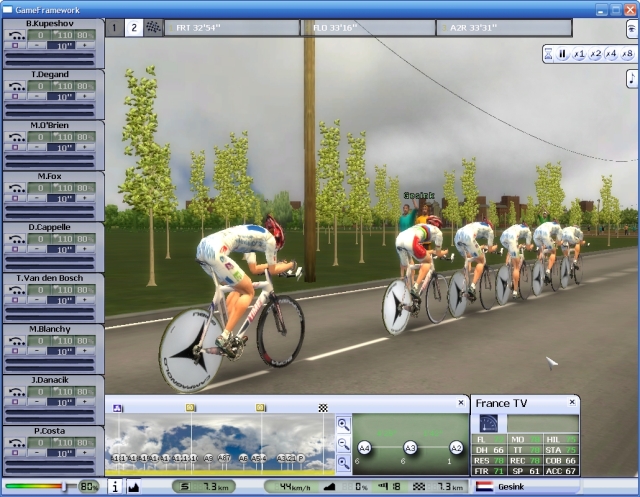The image size is (640, 497).
Task: Switch to intermediate checkpoint tab 2
Action: pyautogui.click(x=133, y=28)
